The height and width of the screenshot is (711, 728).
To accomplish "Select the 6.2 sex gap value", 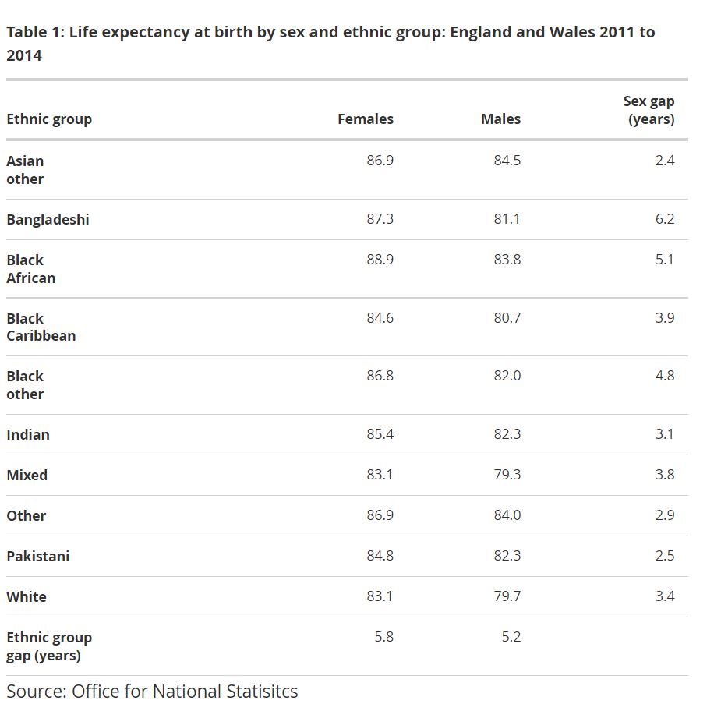I will coord(664,219).
